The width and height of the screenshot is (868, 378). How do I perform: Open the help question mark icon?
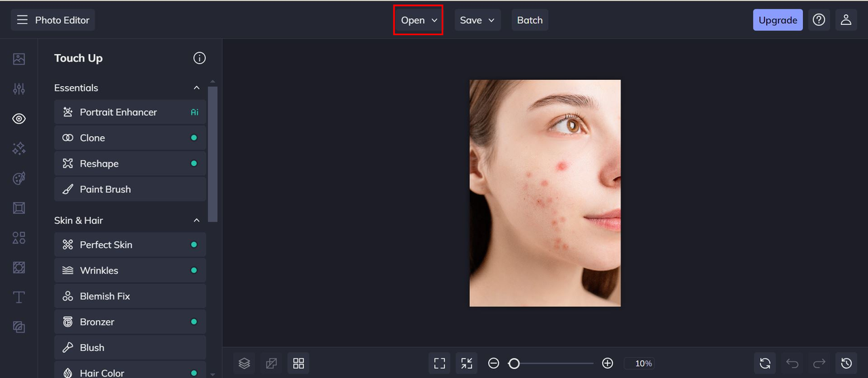pos(819,20)
